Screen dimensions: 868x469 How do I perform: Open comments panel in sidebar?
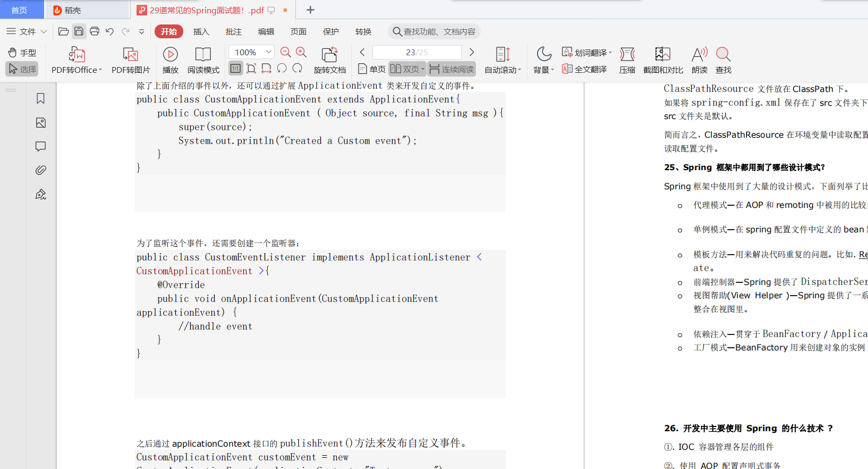click(x=40, y=146)
